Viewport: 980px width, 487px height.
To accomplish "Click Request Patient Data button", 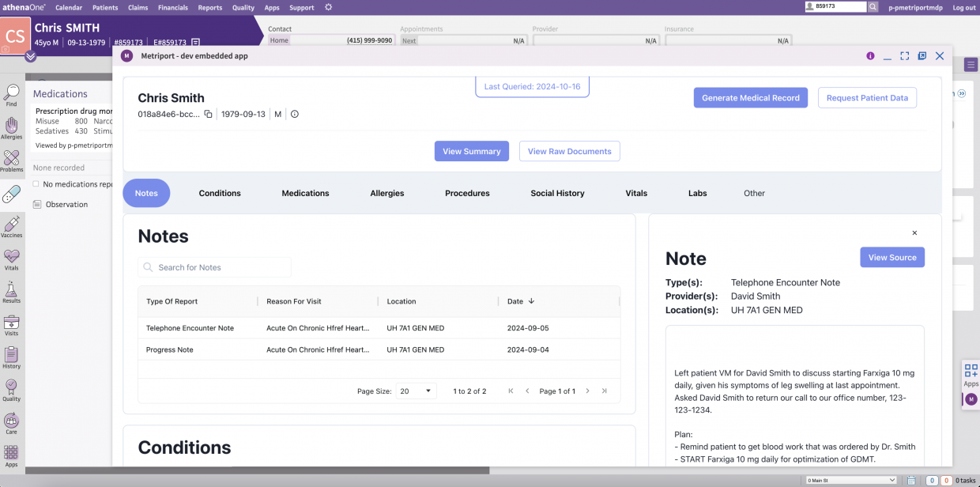I will click(867, 98).
